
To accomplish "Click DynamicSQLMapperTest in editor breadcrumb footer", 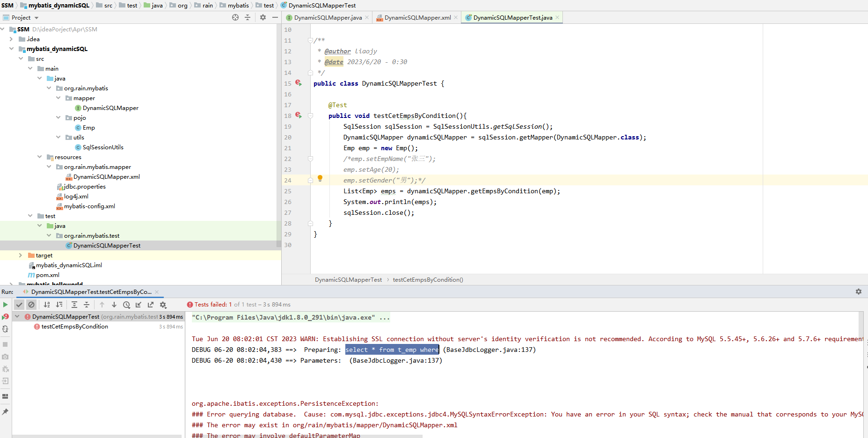I will (x=348, y=280).
